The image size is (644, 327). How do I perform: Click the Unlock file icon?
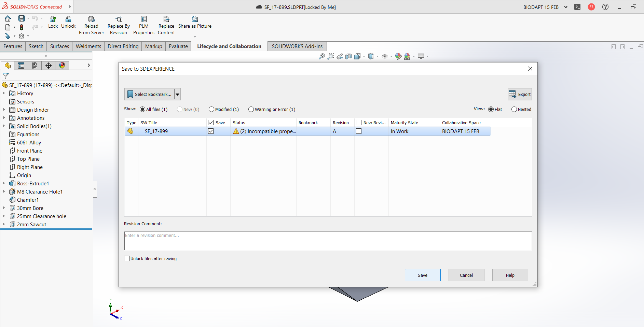pyautogui.click(x=68, y=19)
